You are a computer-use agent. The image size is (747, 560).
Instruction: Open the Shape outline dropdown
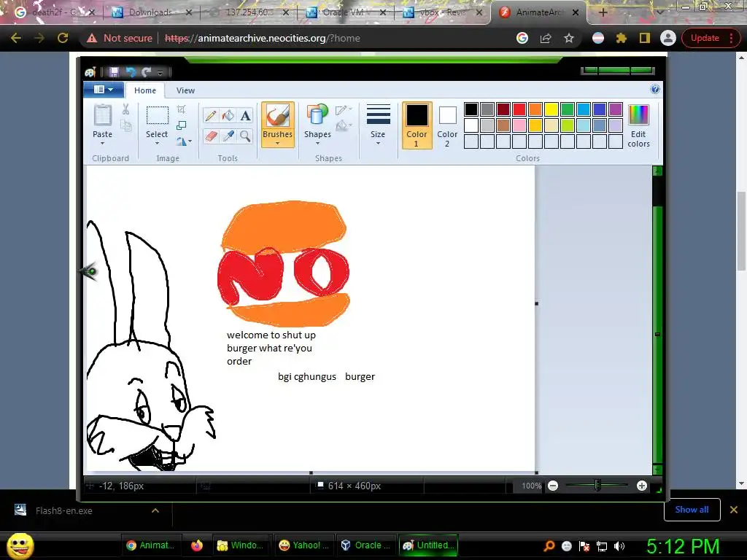(x=344, y=110)
